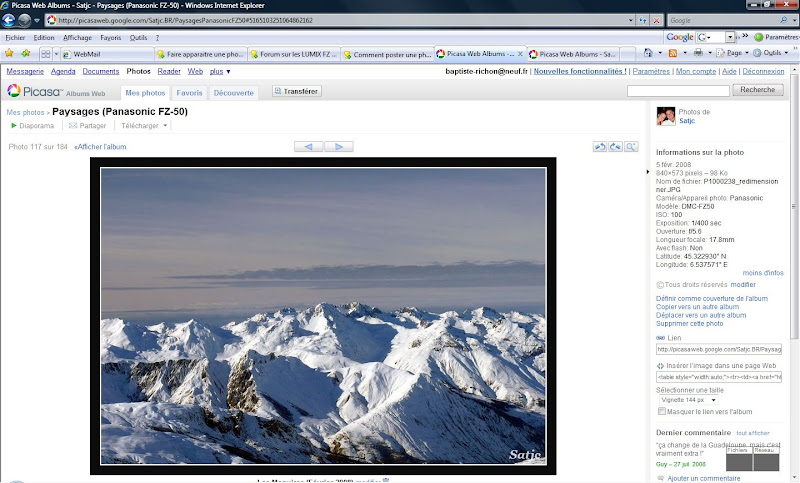Click the Refresh icon next to address bar
The image size is (800, 483).
click(643, 20)
